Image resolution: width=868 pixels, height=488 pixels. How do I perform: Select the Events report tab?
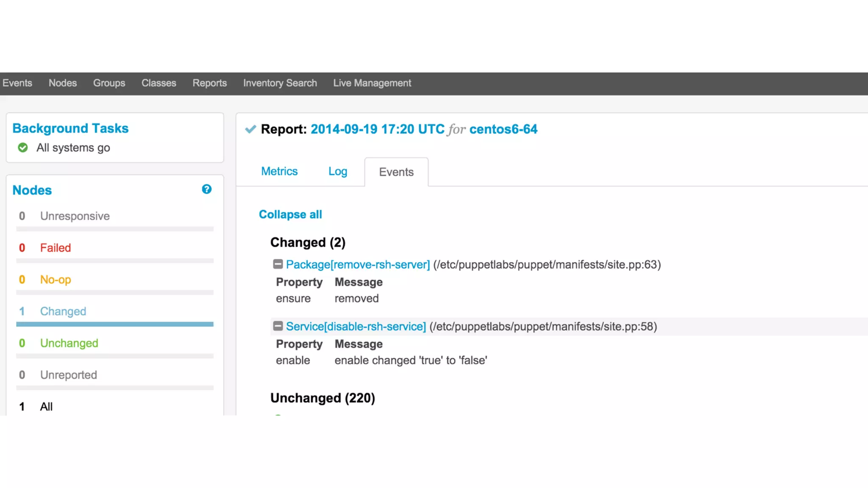(x=396, y=172)
